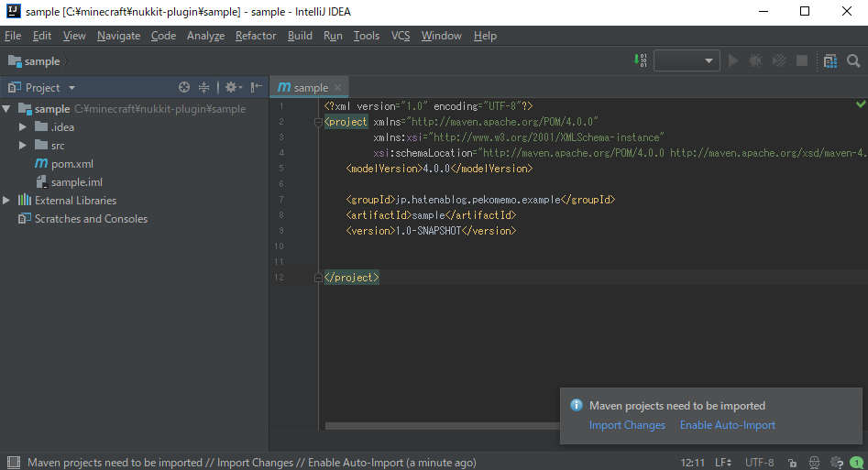
Task: Open the Build menu
Action: tap(300, 36)
